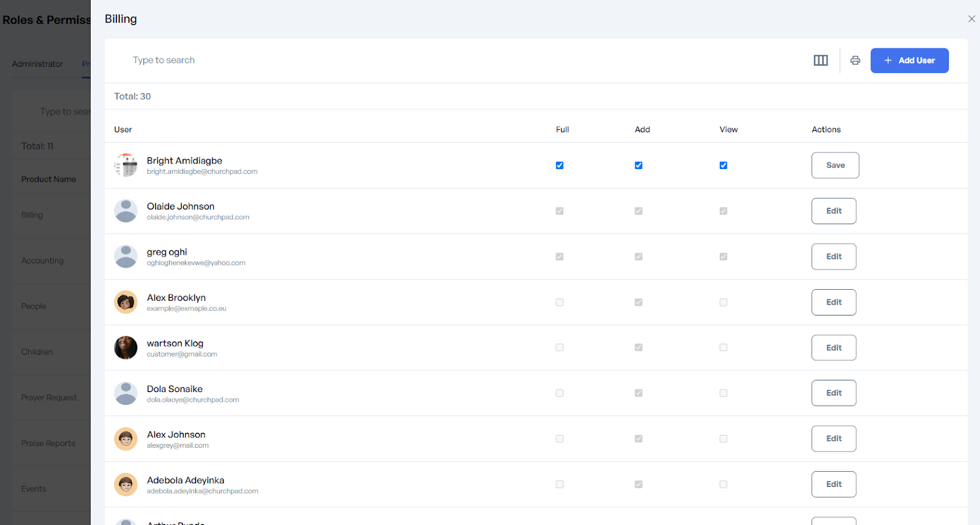
Task: Switch to the Administrator tab
Action: tap(37, 64)
